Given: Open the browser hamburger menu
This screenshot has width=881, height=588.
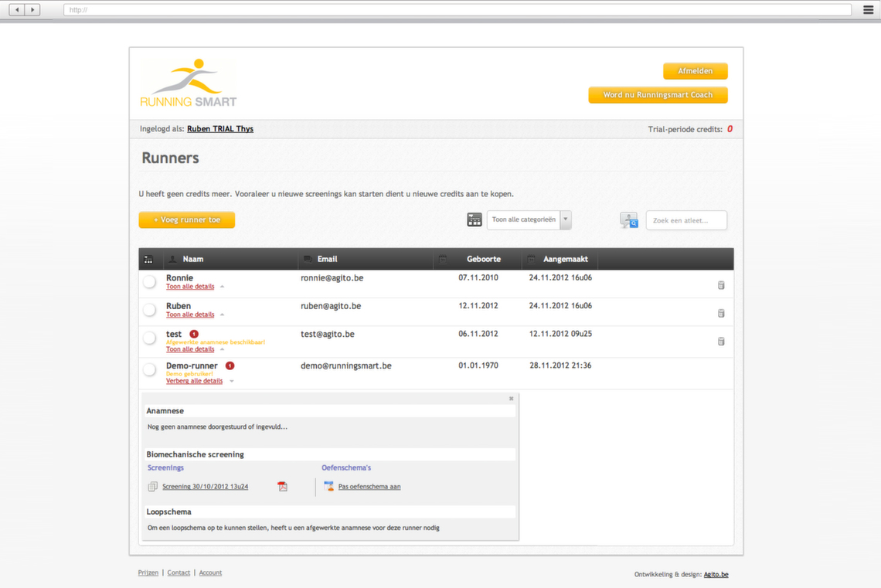Looking at the screenshot, I should coord(868,9).
